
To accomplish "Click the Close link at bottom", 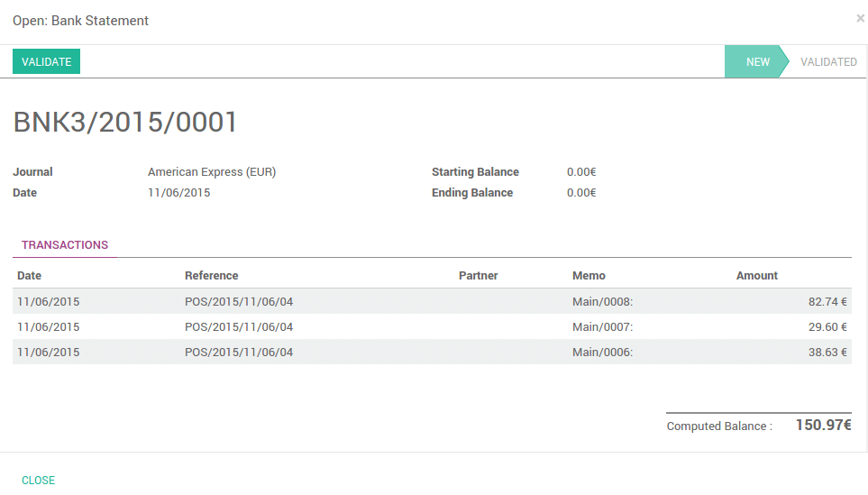I will click(x=38, y=481).
